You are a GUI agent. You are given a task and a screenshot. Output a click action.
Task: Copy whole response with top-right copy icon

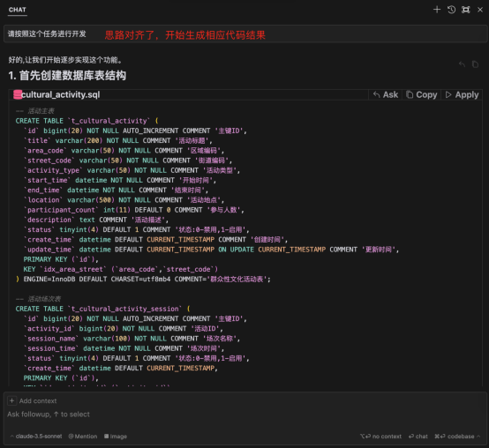pos(475,64)
